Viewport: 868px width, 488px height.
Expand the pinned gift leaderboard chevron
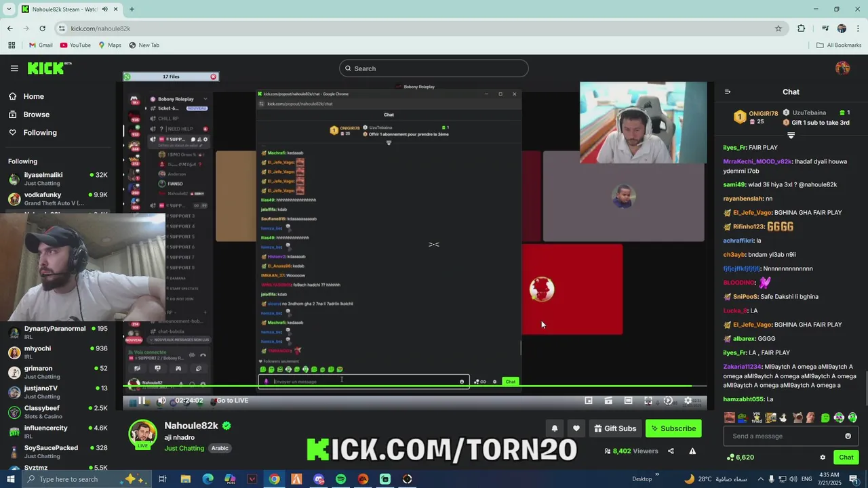click(x=791, y=136)
